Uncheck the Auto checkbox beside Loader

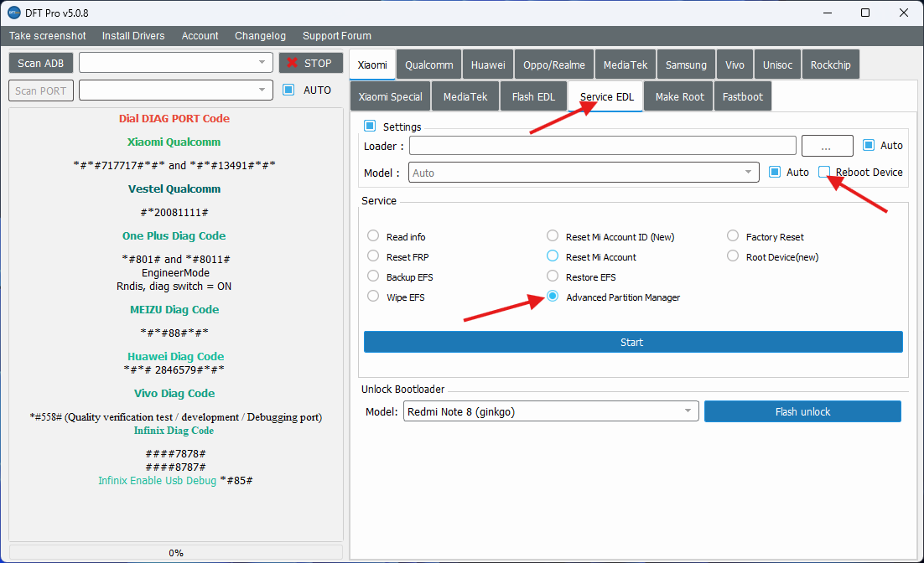pyautogui.click(x=869, y=145)
